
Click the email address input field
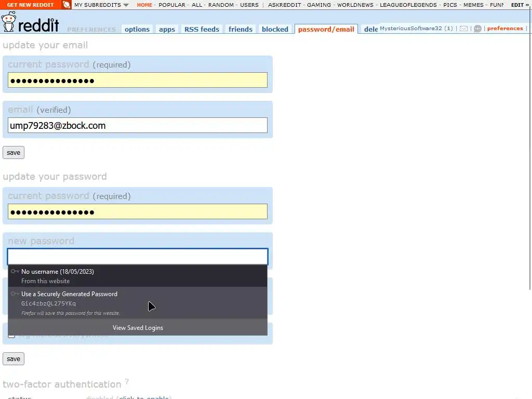pyautogui.click(x=137, y=125)
